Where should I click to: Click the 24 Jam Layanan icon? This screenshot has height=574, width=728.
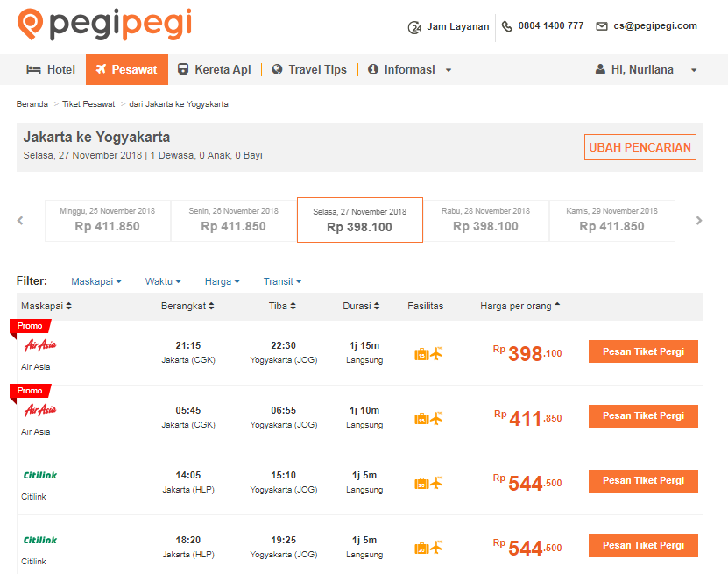coord(414,27)
